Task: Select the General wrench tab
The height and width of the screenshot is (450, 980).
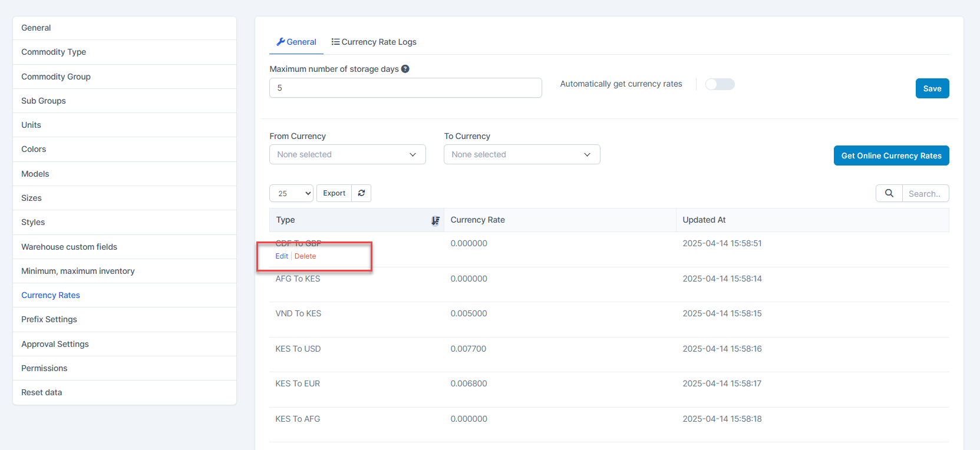Action: point(296,42)
